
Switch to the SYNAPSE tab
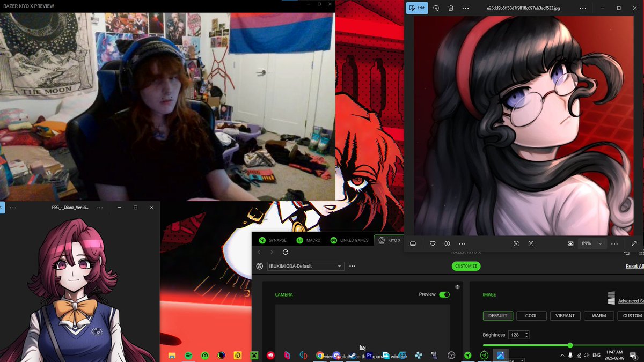[272, 240]
